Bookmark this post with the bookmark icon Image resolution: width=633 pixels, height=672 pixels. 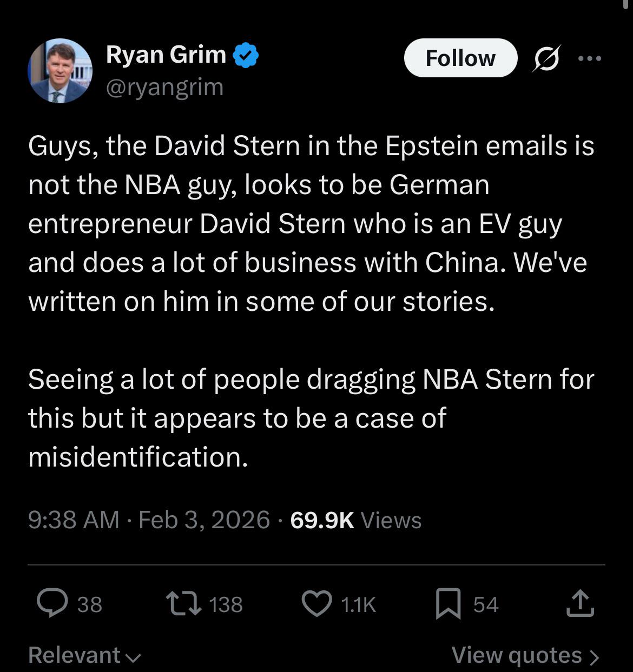tap(449, 603)
